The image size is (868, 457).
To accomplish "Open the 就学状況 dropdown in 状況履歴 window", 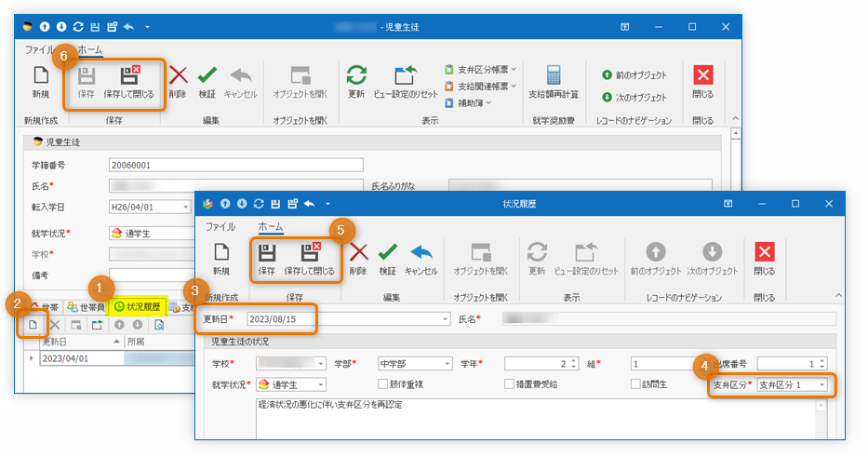I will pos(321,385).
